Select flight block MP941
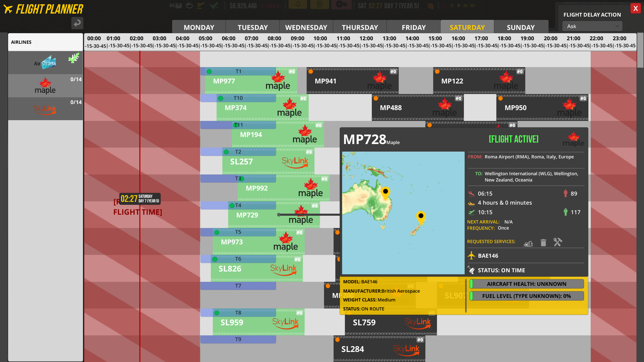644x362 pixels. [x=352, y=81]
